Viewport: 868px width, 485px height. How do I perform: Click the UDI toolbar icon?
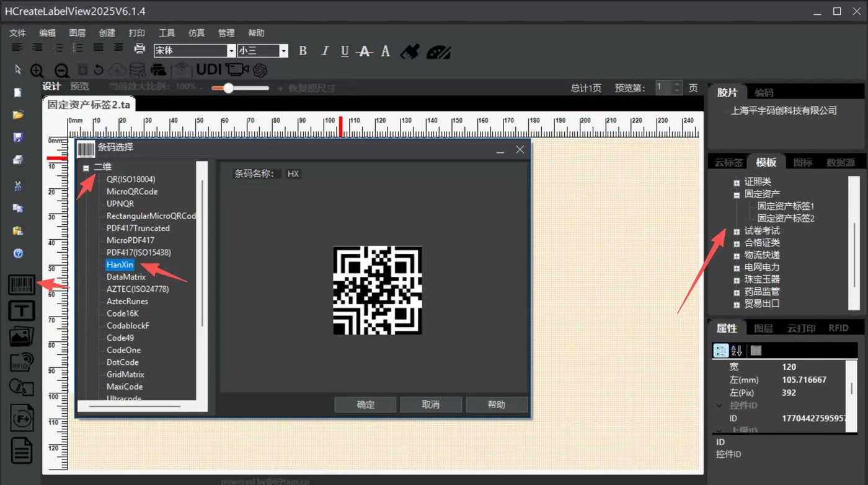pyautogui.click(x=209, y=69)
